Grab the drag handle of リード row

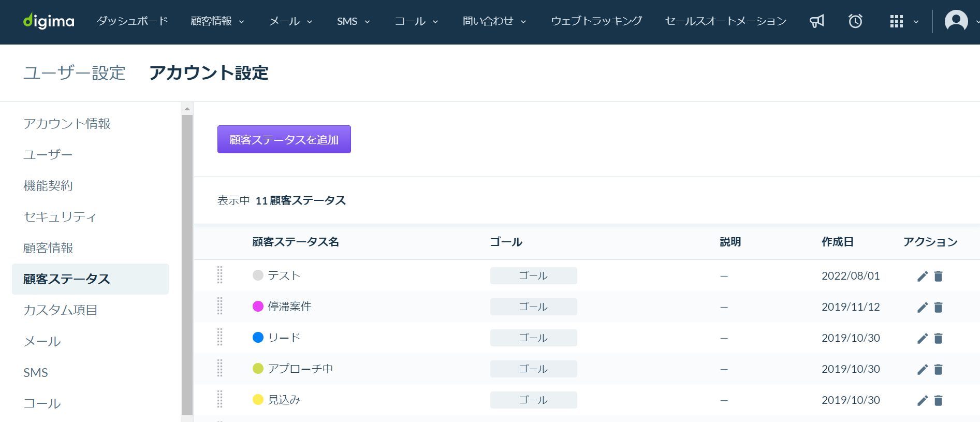click(x=220, y=337)
